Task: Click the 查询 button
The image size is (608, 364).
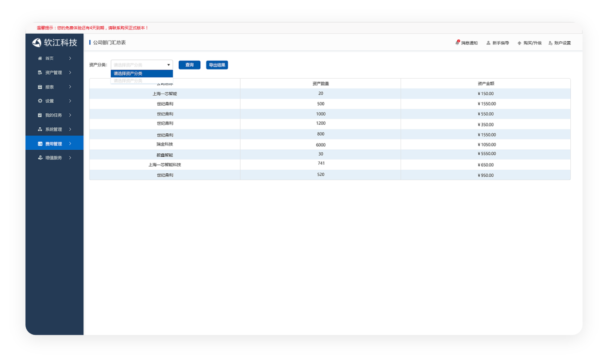Action: point(190,65)
